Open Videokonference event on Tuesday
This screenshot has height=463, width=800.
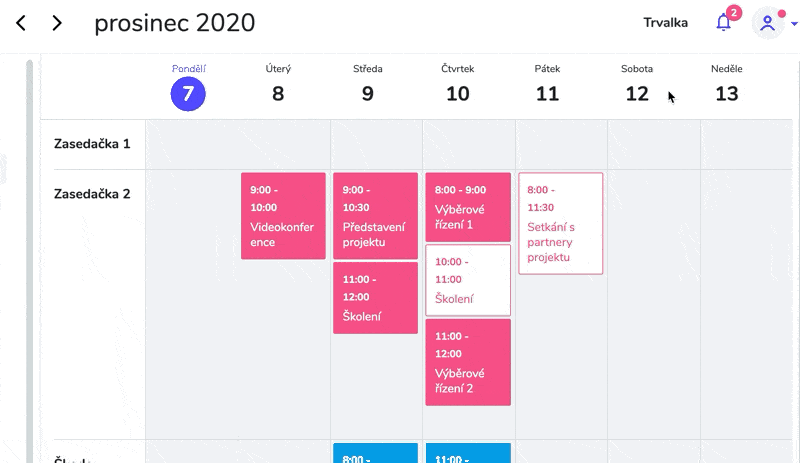click(x=283, y=216)
